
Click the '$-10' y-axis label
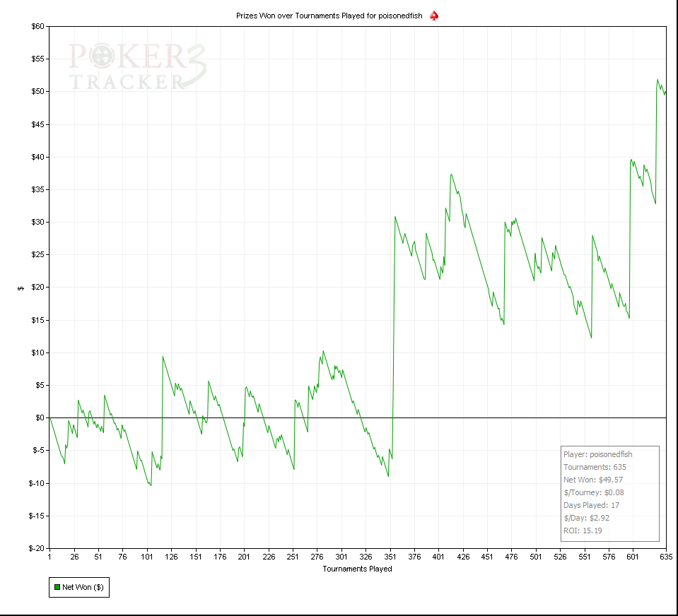pos(36,483)
